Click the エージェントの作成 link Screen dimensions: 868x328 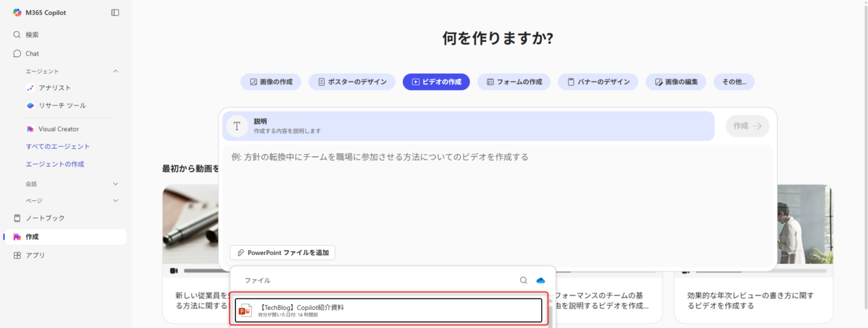[55, 164]
